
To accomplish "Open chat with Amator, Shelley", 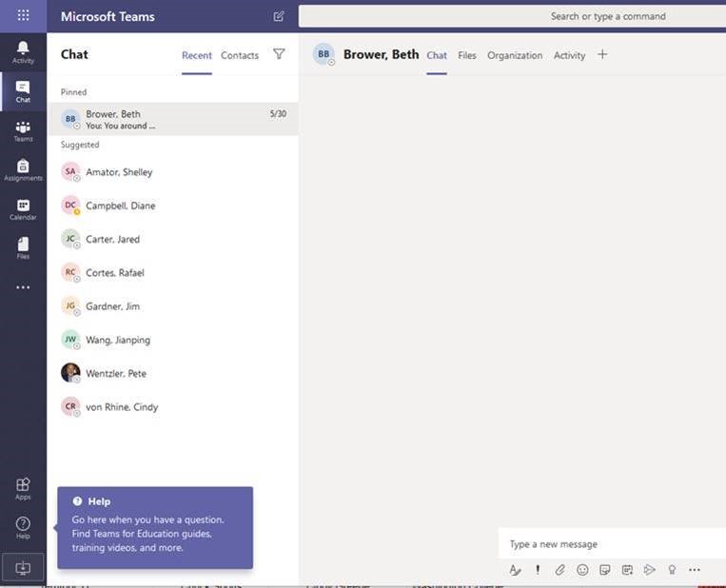I will point(173,172).
